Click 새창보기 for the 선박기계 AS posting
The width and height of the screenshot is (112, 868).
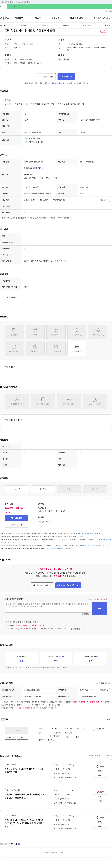pyautogui.click(x=100, y=827)
